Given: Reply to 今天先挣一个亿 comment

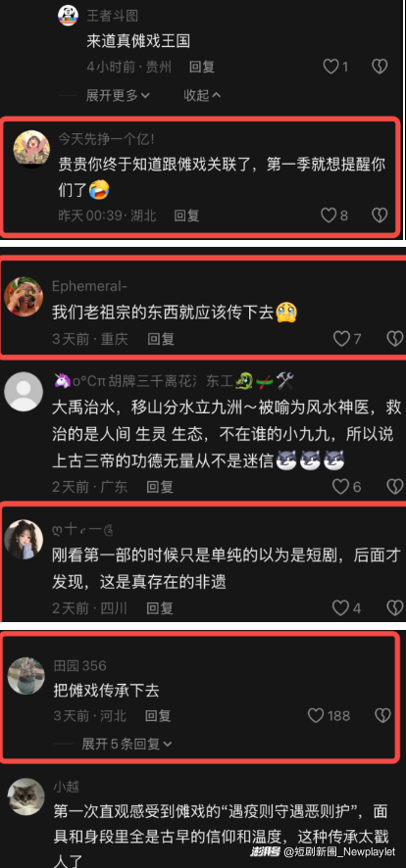Looking at the screenshot, I should [186, 216].
